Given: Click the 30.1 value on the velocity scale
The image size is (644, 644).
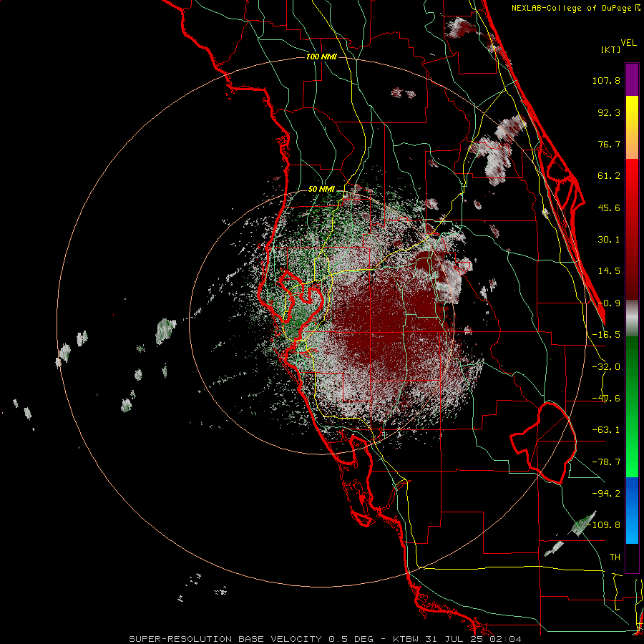Looking at the screenshot, I should 609,240.
